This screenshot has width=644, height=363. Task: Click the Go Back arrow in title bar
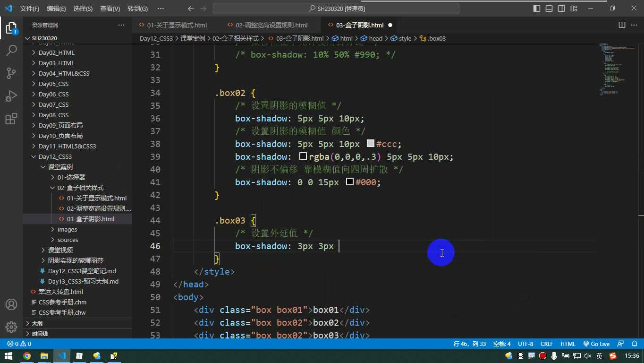tap(191, 9)
